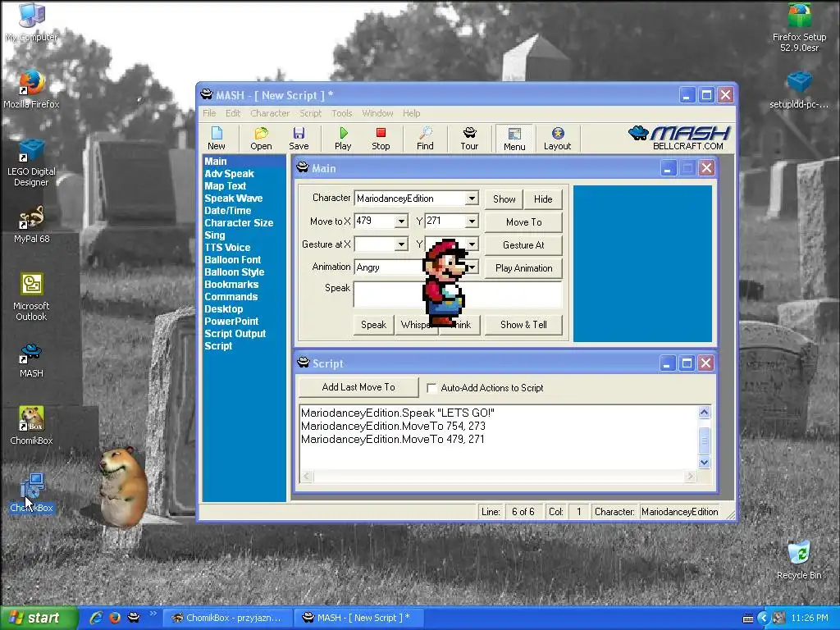Expand the Animation dropdown arrow
The height and width of the screenshot is (630, 840).
pyautogui.click(x=472, y=267)
